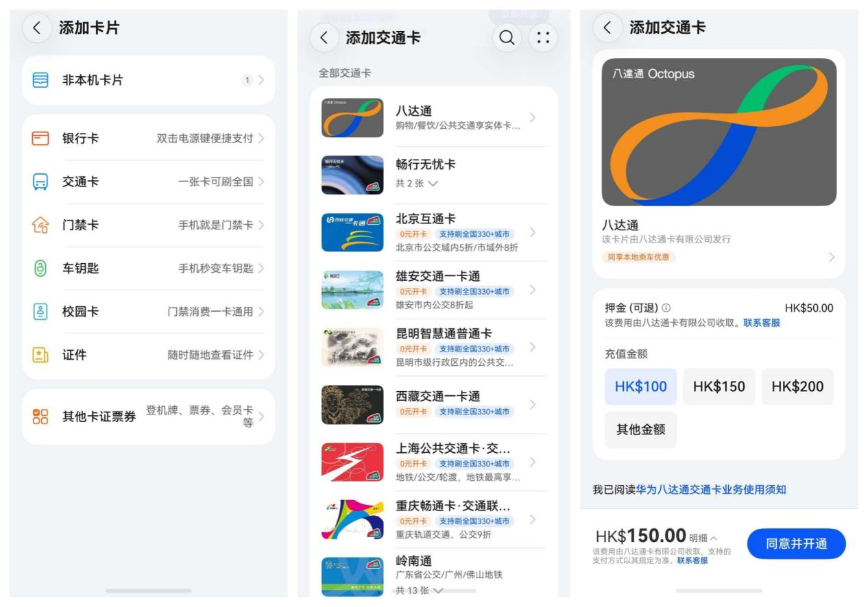The image size is (868, 607).
Task: Open 其他卡证票券 登机牌、票券、会员卡等 entry
Action: pos(149,417)
